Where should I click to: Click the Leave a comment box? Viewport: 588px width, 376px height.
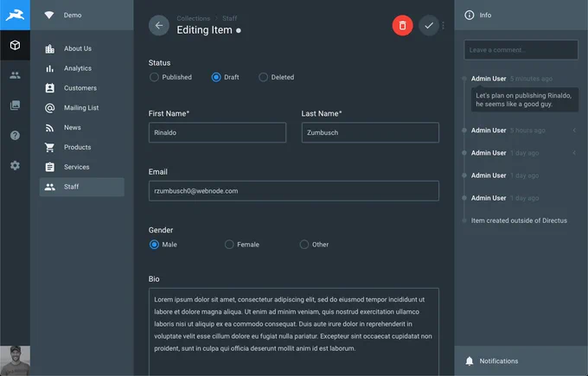[521, 50]
